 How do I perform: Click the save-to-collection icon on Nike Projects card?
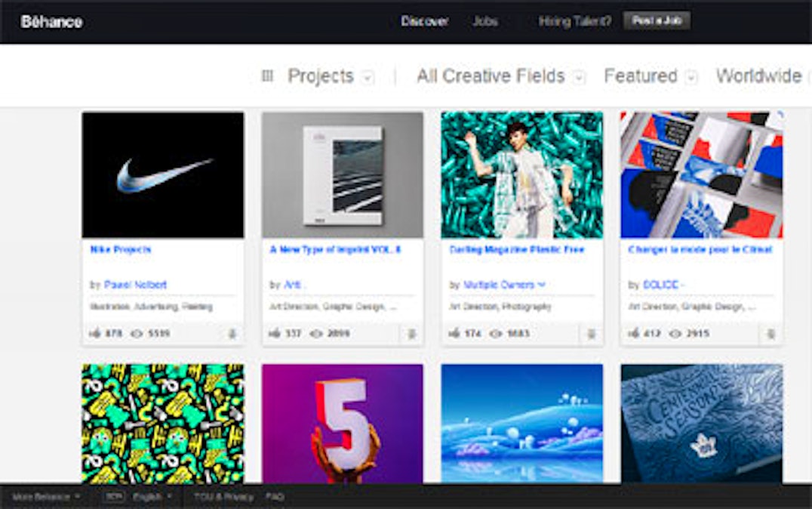point(232,335)
